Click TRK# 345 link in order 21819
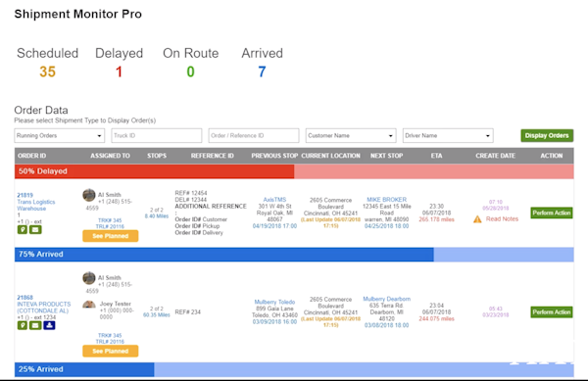 point(110,220)
